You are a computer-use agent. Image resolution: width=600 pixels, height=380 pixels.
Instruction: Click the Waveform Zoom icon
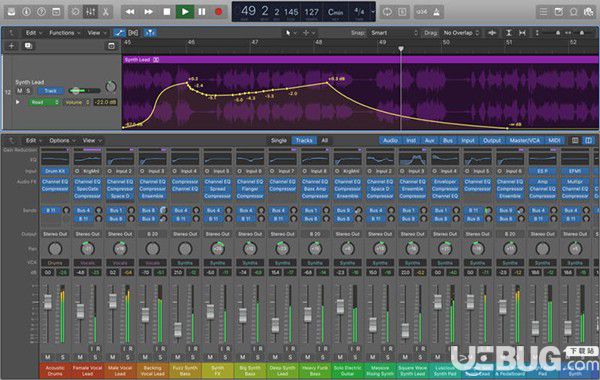[492, 33]
